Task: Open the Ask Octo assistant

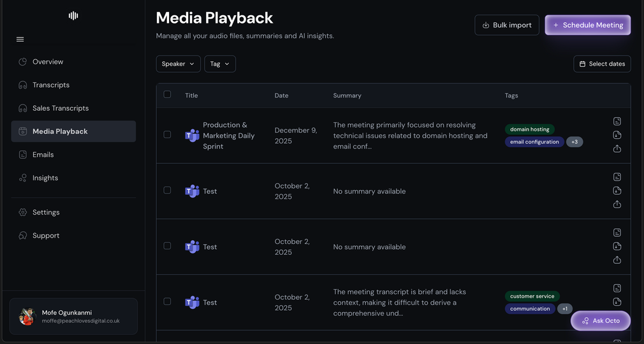Action: (x=600, y=320)
